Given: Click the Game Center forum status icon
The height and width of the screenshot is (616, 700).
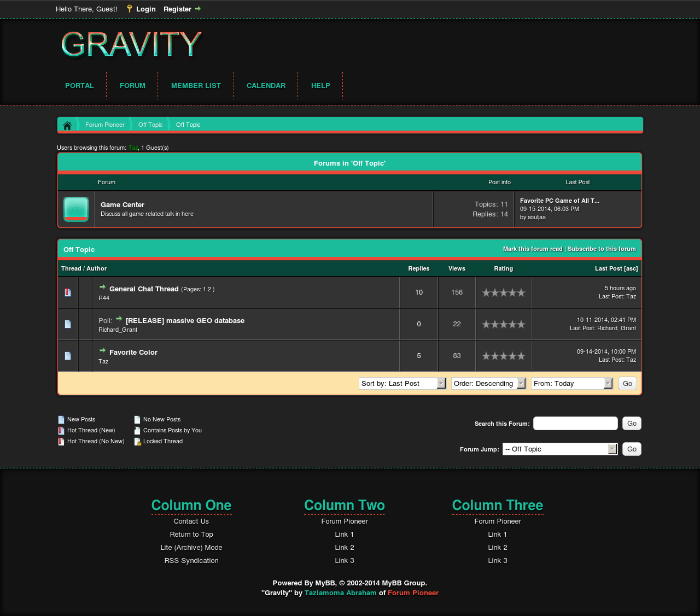Looking at the screenshot, I should pos(76,209).
